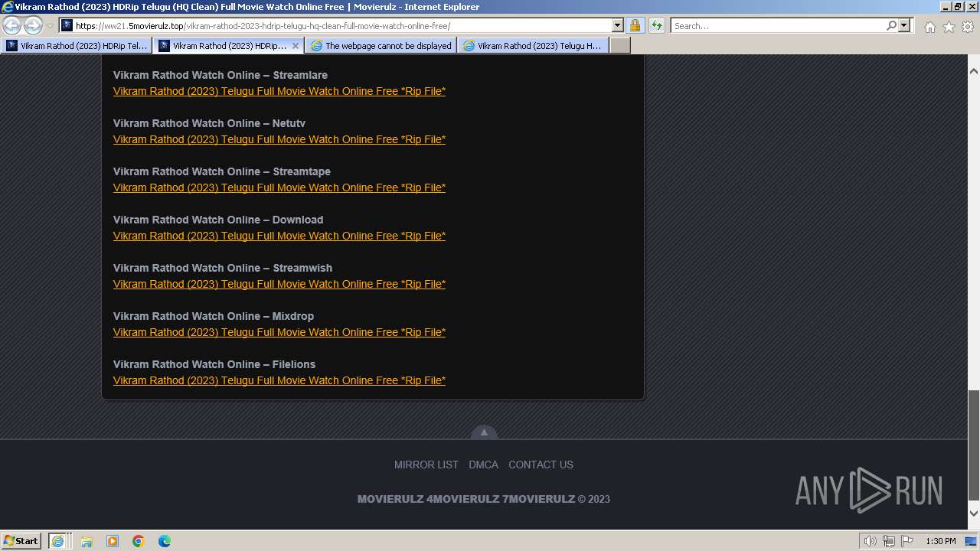Open the recent pages dropdown beside Forward
This screenshot has width=980, height=551.
[50, 26]
